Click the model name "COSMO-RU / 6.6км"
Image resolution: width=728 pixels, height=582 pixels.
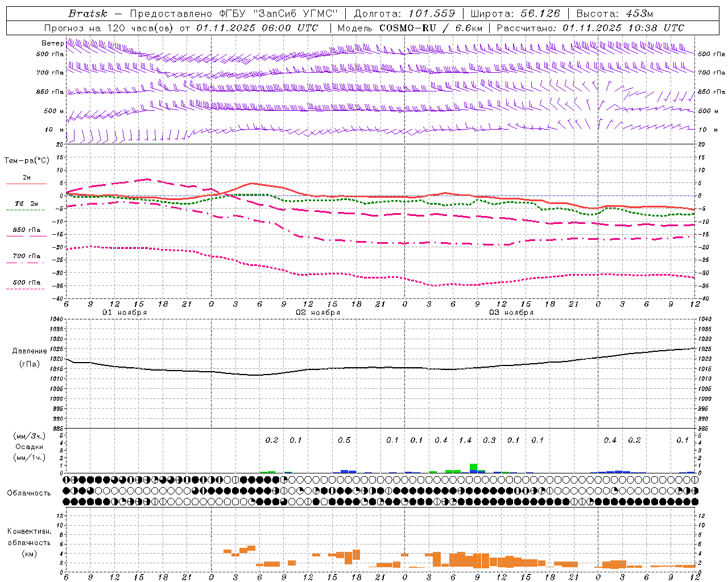tap(431, 28)
